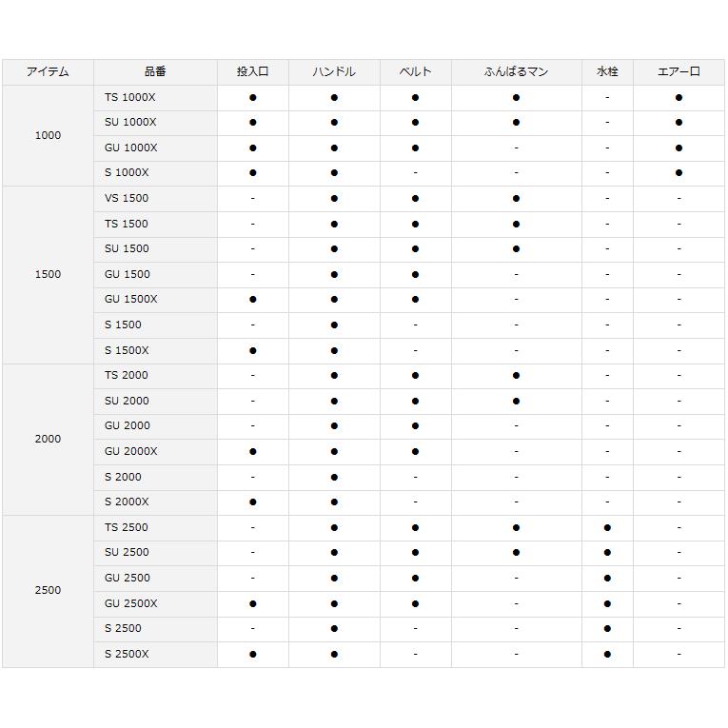Click model number GU 1500X
Screen dimensions: 728x728
coord(131,300)
